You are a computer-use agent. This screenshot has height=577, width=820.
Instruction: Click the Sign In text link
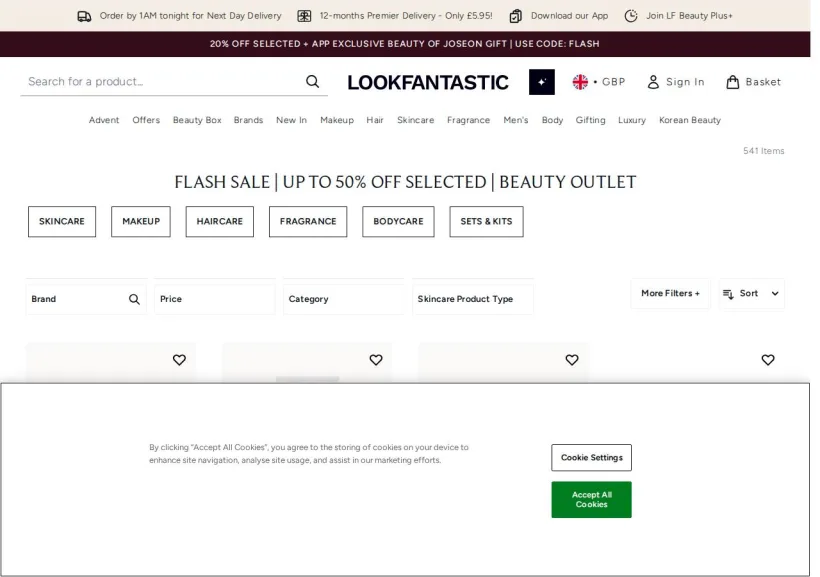point(685,82)
